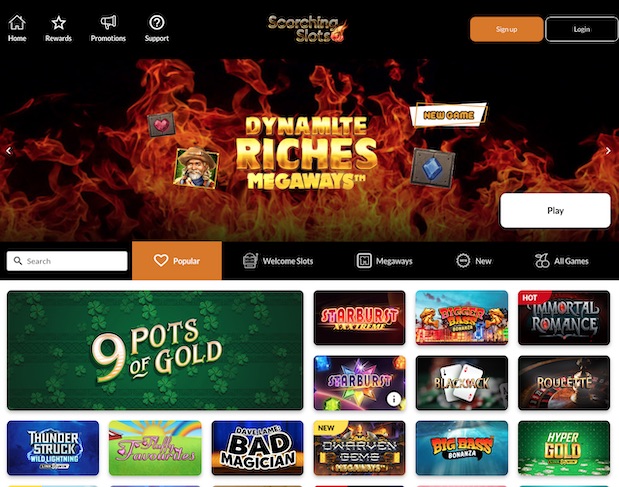Click the search magnifier icon

pyautogui.click(x=18, y=261)
